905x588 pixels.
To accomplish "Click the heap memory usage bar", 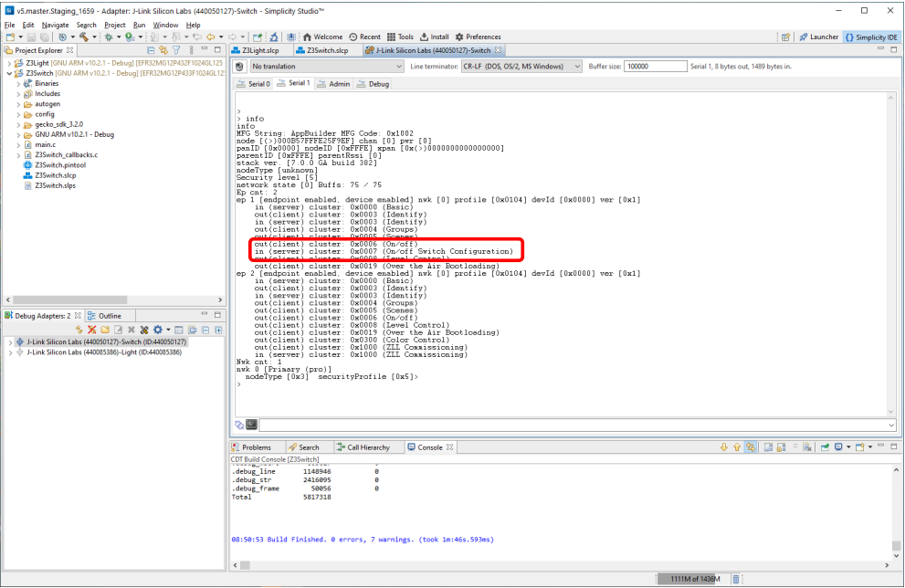I will tap(691, 579).
